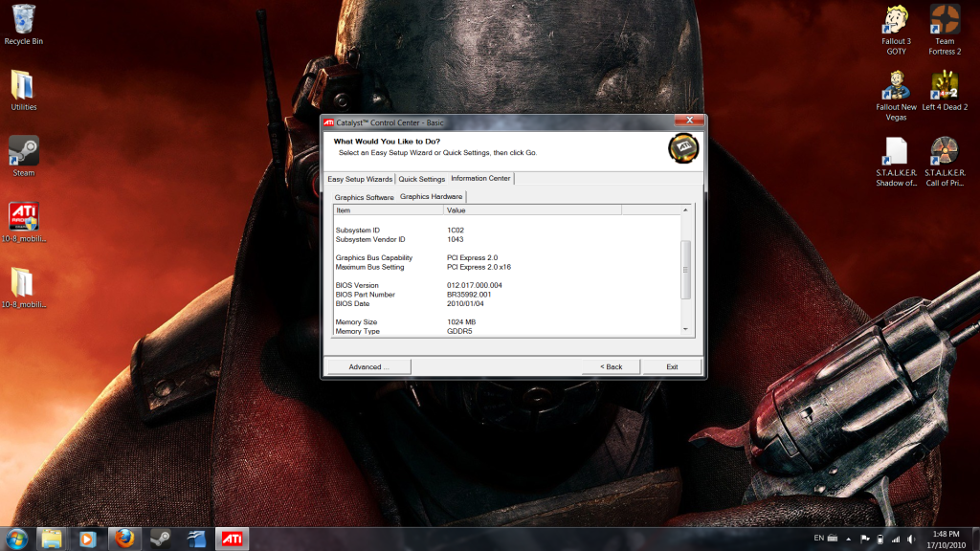This screenshot has width=980, height=551.
Task: Select the ATI 10-8_mobili installer icon
Action: point(24,222)
